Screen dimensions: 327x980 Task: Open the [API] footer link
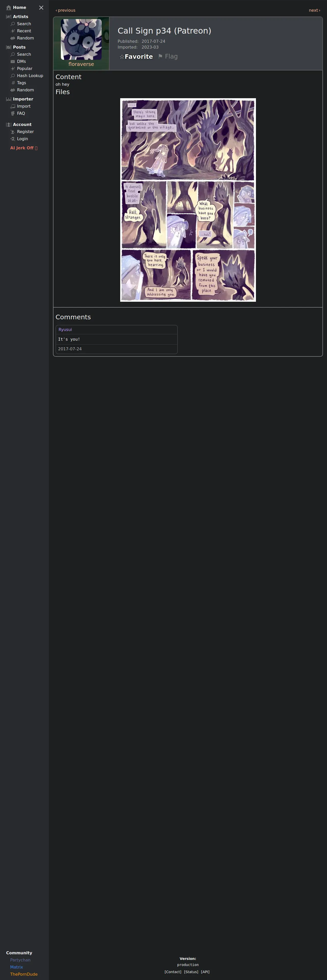click(x=205, y=972)
